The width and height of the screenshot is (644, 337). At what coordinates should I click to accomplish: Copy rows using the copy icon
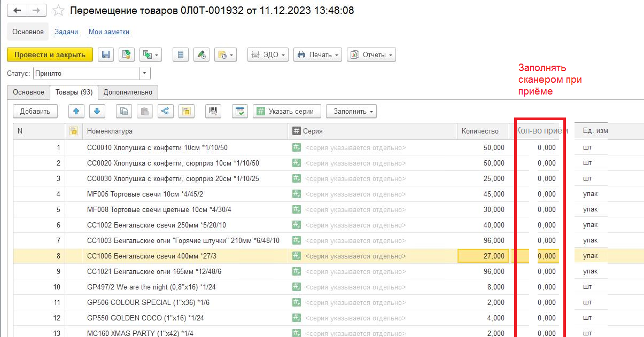pos(124,111)
